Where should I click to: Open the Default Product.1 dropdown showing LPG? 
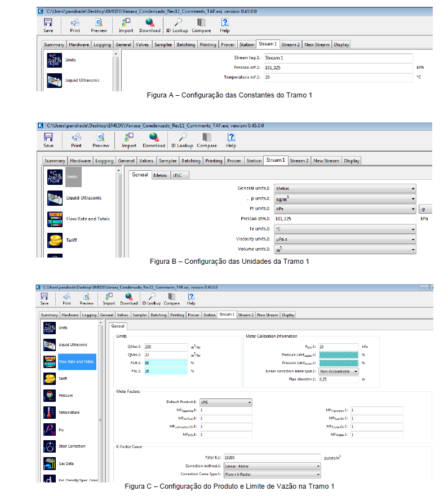tap(226, 402)
